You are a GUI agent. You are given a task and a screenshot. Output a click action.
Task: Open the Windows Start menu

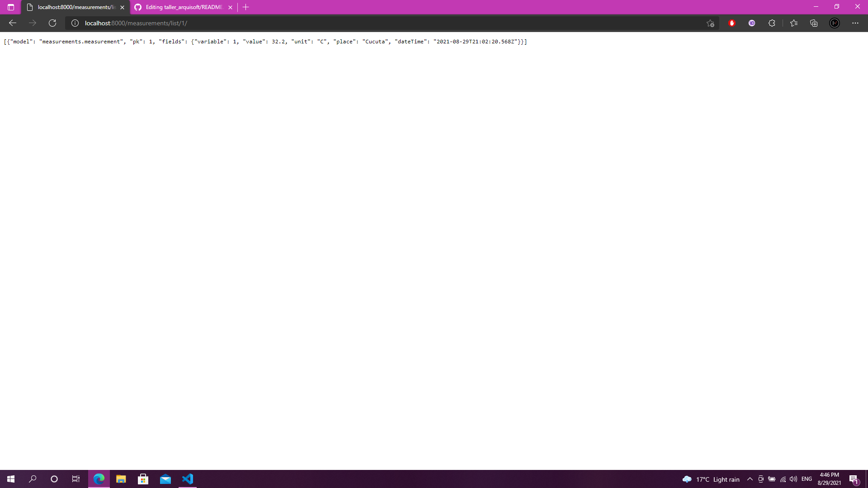[11, 479]
